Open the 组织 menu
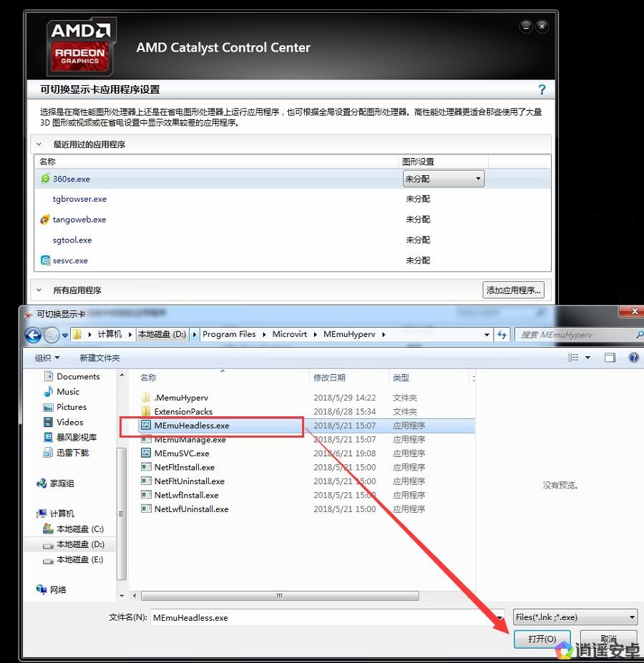The width and height of the screenshot is (644, 663). click(x=47, y=358)
